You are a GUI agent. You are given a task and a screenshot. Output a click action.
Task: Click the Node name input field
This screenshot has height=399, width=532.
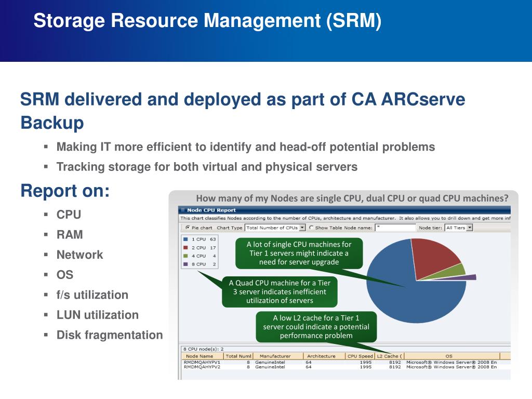[x=395, y=228]
